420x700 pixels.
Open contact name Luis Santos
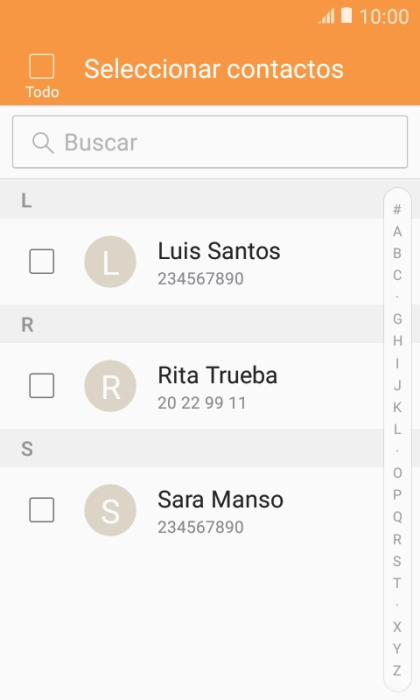point(219,251)
